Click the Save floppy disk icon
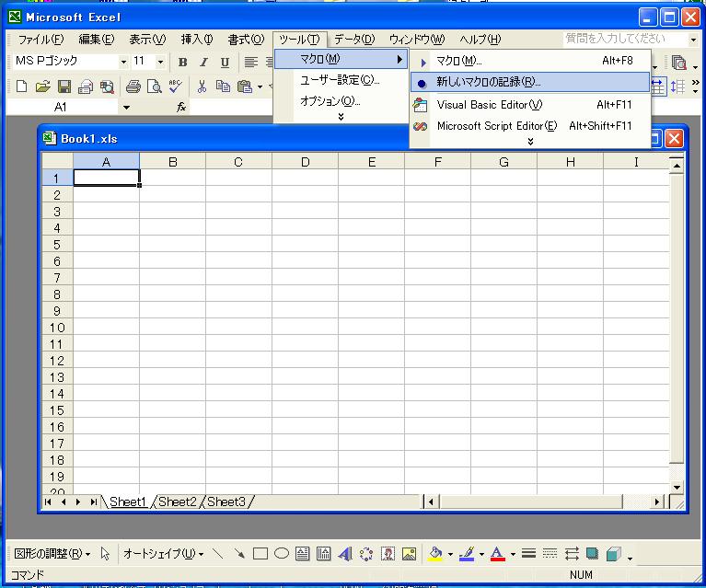 [x=64, y=86]
